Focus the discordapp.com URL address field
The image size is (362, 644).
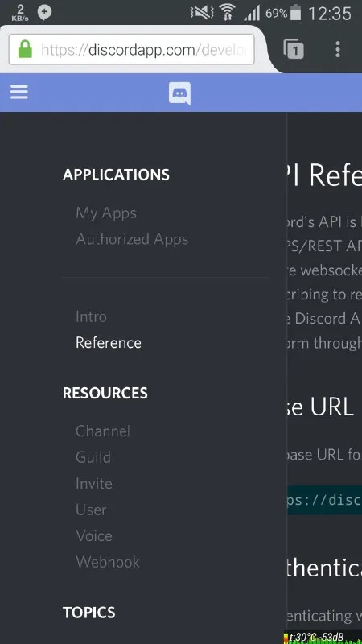click(131, 50)
